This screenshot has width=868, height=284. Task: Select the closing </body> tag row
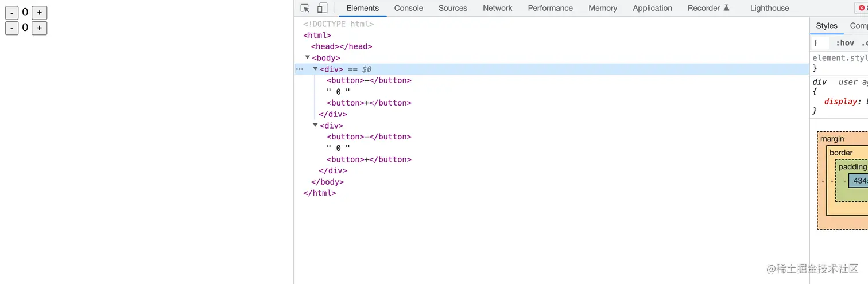(327, 182)
